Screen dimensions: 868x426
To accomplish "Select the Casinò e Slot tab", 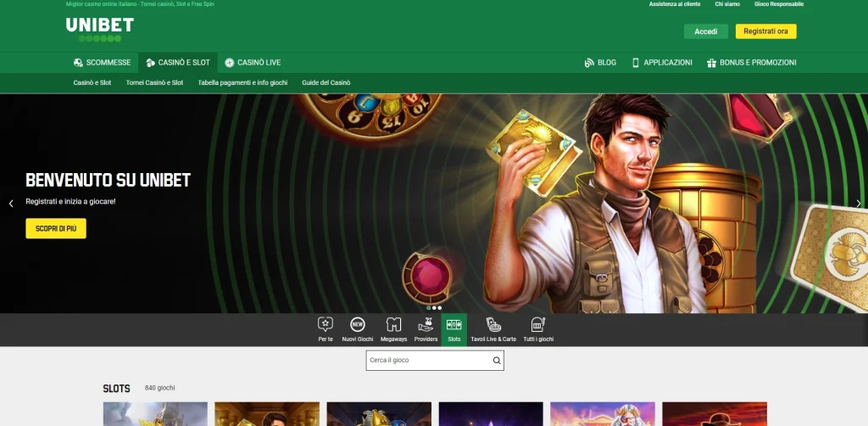I will [178, 63].
